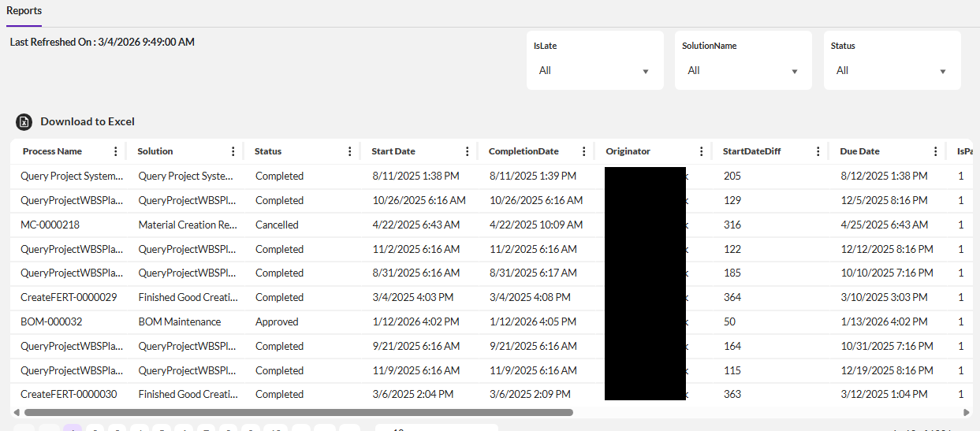This screenshot has width=980, height=431.
Task: Sort by Process Name column header
Action: coord(52,151)
